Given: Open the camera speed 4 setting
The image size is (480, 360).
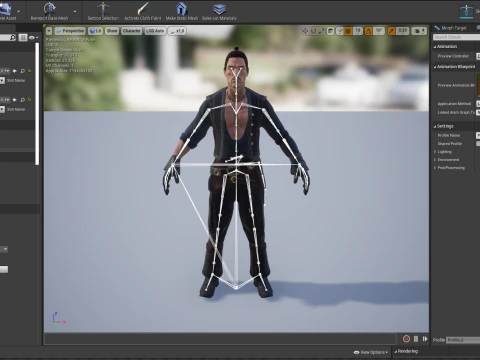Looking at the screenshot, I should pos(419,31).
